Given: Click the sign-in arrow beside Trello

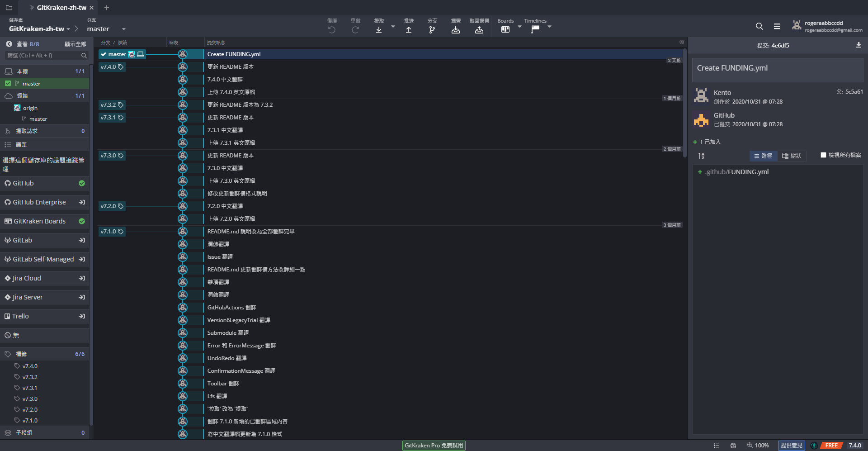Looking at the screenshot, I should click(82, 316).
